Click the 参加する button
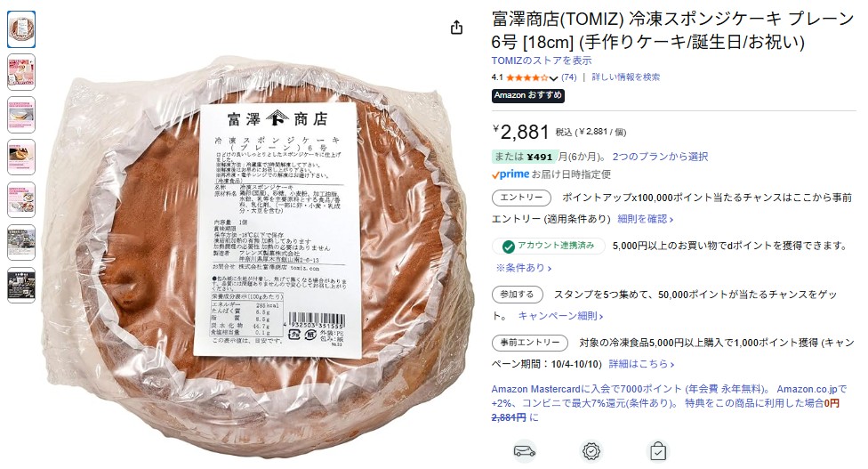Viewport: 868px width, 469px height. click(517, 295)
